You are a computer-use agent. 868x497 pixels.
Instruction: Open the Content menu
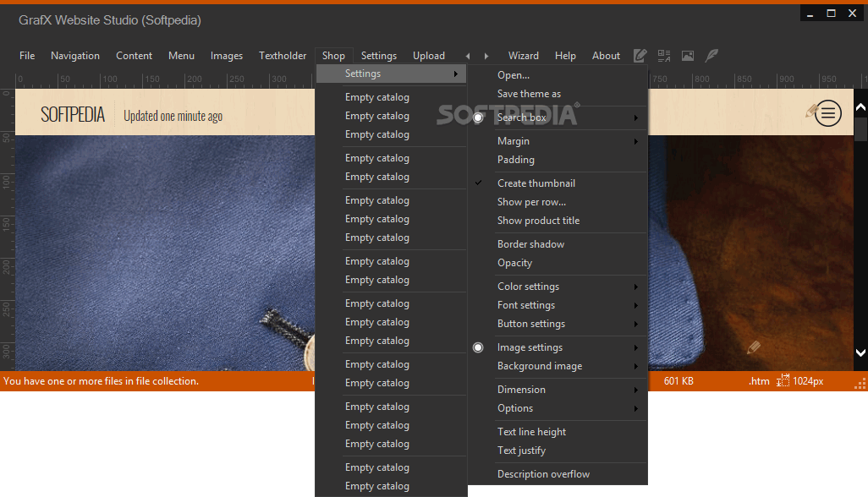tap(134, 55)
